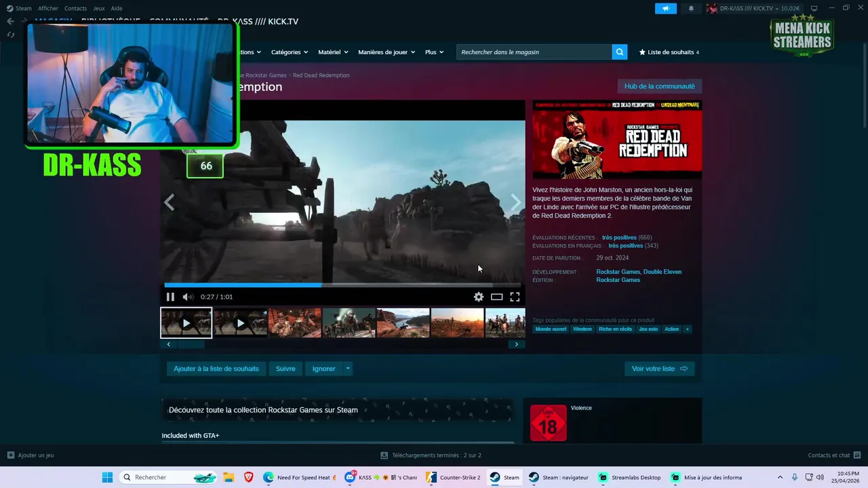868x488 pixels.
Task: Focus the Rechercher dans le magasin field
Action: pos(534,52)
